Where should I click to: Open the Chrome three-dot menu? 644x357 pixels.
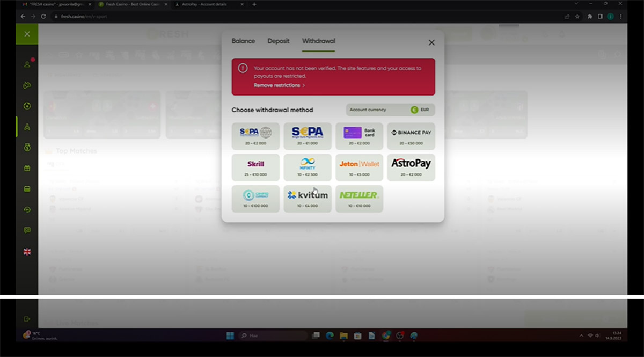[x=621, y=16]
